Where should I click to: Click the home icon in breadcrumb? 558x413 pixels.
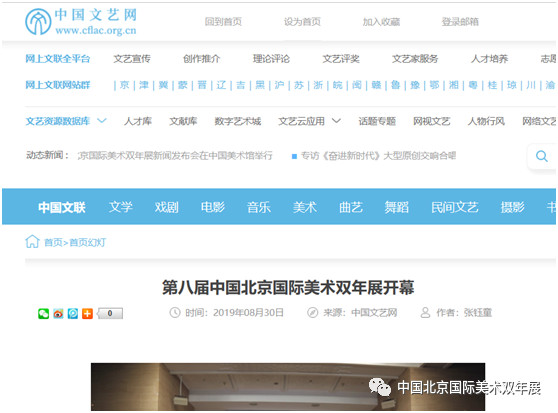32,242
